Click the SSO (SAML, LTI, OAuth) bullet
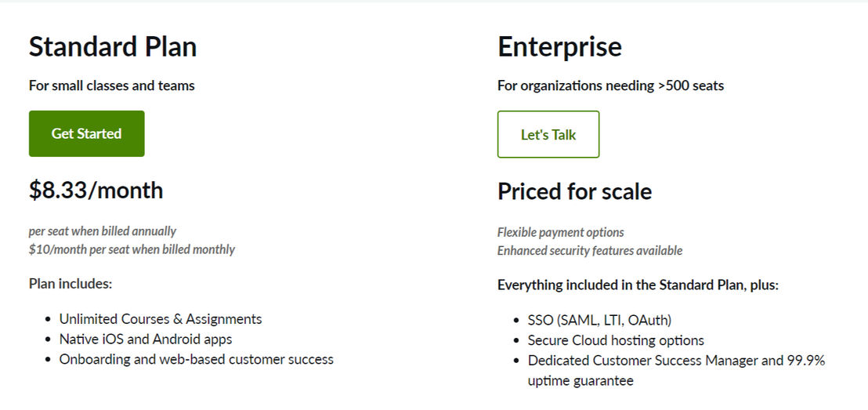The height and width of the screenshot is (410, 868). tap(600, 321)
